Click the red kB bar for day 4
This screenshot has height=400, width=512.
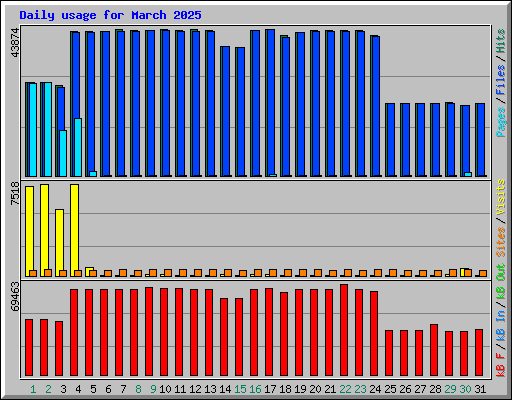(74, 333)
